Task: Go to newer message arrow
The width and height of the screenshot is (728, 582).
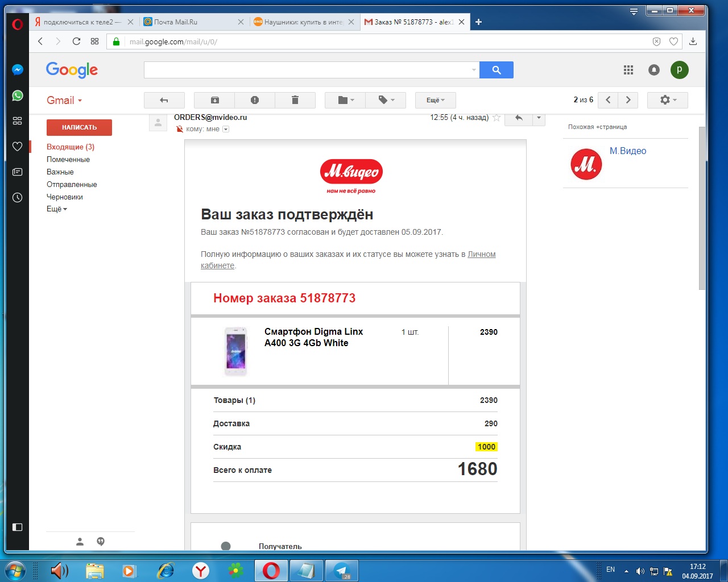Action: tap(608, 100)
